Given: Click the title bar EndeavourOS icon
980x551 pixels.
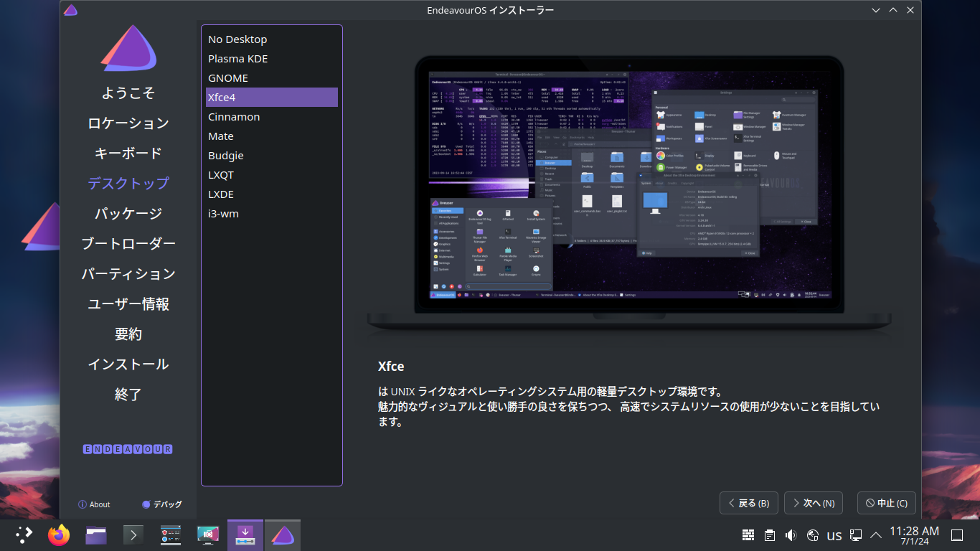Looking at the screenshot, I should (x=70, y=10).
